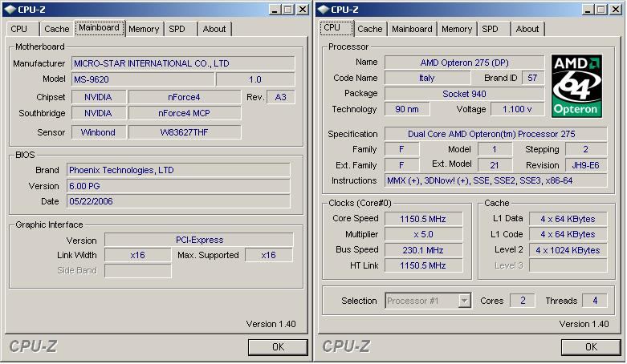This screenshot has height=364, width=627.
Task: Click the multiplier value x 5.0
Action: [x=423, y=234]
